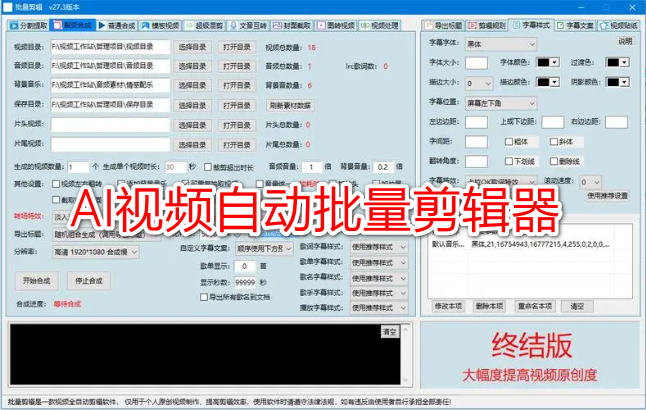This screenshot has width=646, height=410.
Task: Click the 翻转角度 input field
Action: point(476,161)
